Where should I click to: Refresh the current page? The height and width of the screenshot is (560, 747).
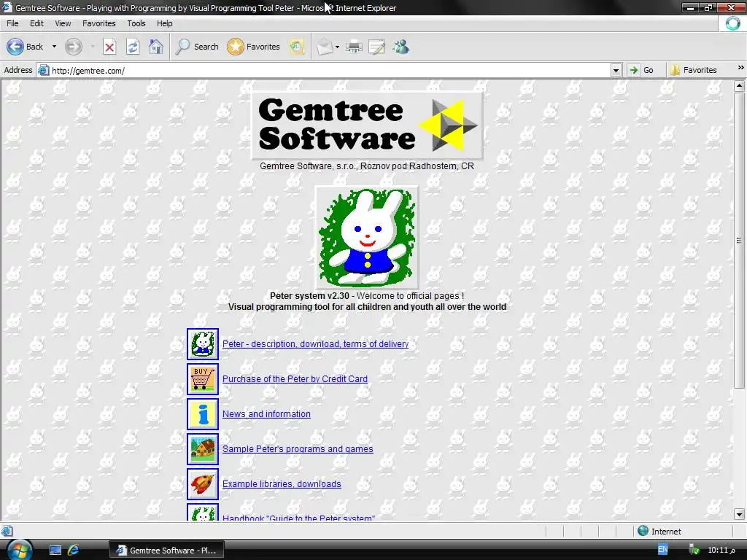click(x=133, y=47)
